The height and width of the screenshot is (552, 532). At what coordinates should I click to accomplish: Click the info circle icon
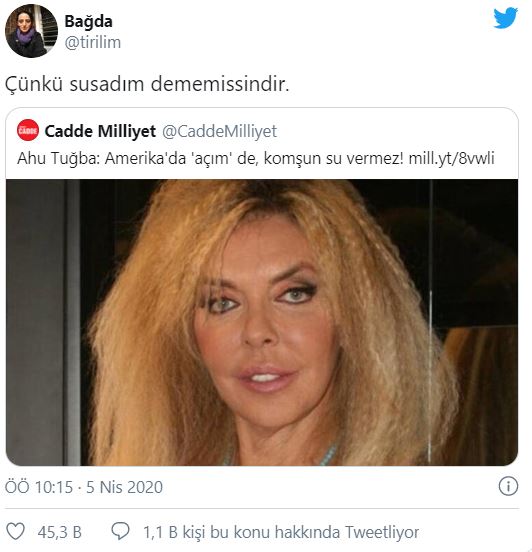pyautogui.click(x=508, y=486)
